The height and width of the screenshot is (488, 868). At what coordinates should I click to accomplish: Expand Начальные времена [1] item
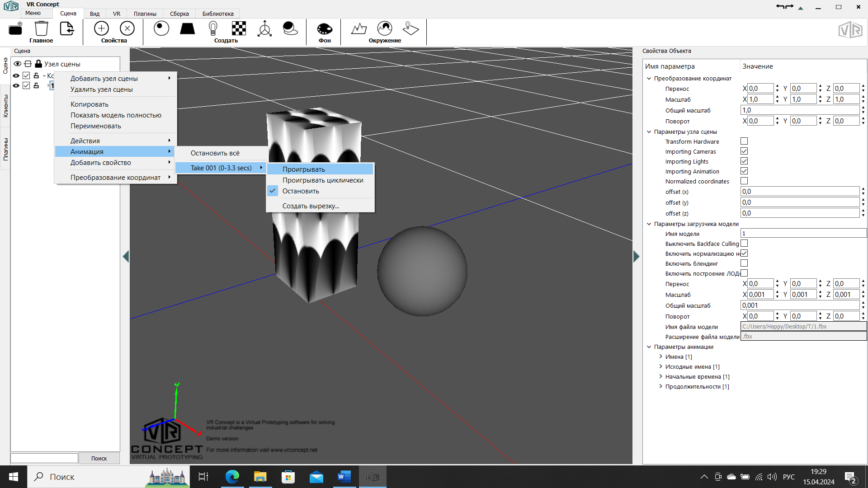click(x=660, y=376)
